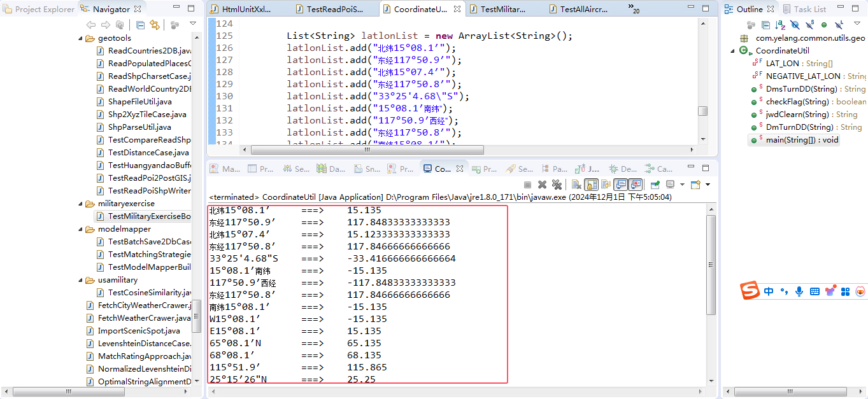Close the Navigator tab
Image resolution: width=868 pixels, height=399 pixels.
tap(138, 9)
